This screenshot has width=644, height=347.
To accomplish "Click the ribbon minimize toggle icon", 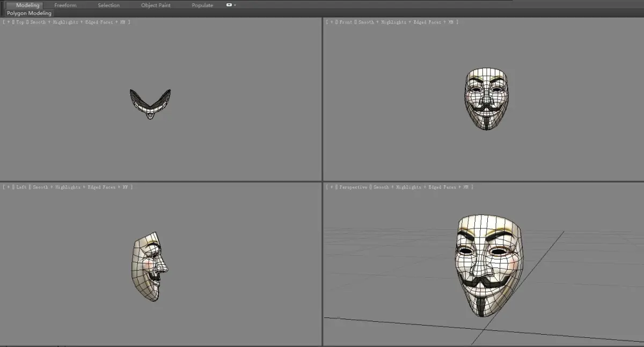I will (x=229, y=5).
